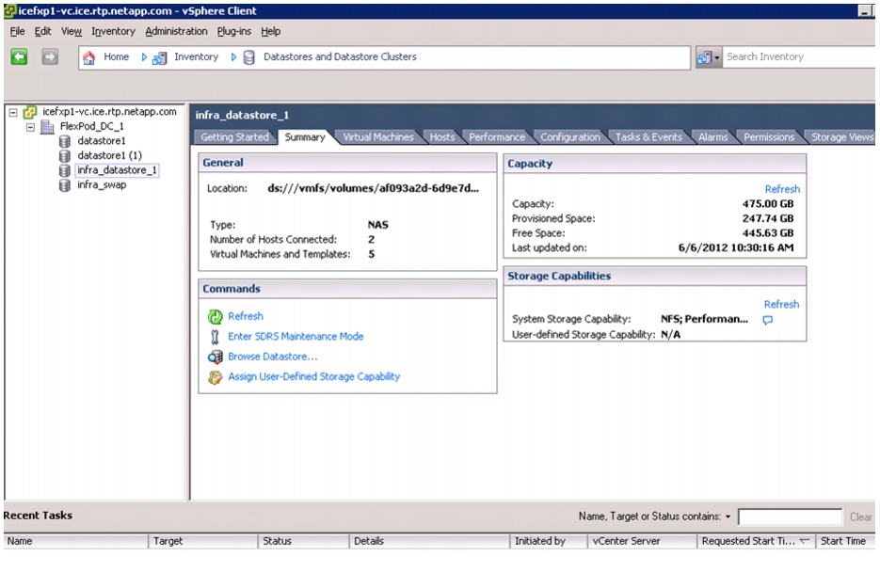
Task: Click Refresh link in Storage Capabilities
Action: (x=781, y=305)
